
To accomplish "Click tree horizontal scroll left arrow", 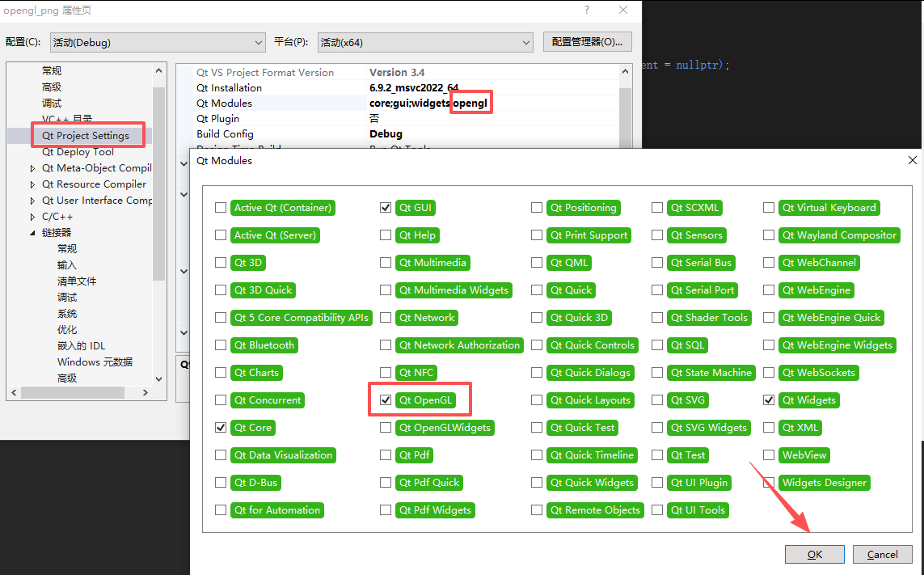I will pos(14,392).
